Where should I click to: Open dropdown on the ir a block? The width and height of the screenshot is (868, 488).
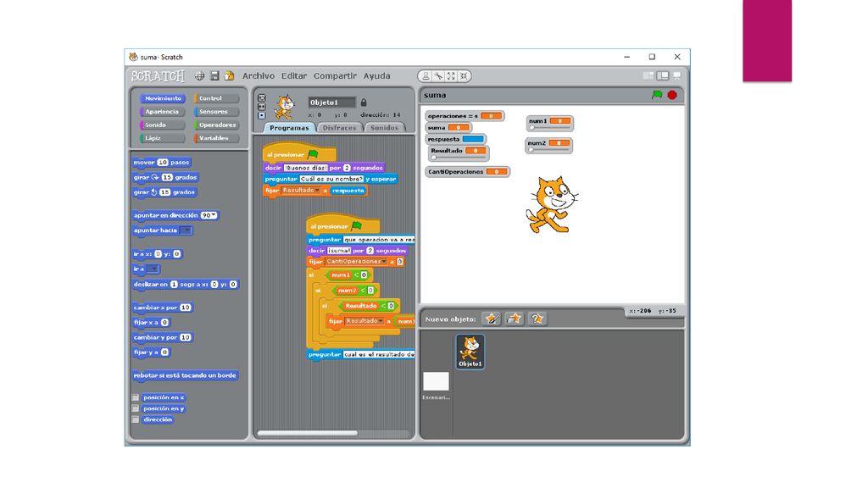pyautogui.click(x=153, y=269)
